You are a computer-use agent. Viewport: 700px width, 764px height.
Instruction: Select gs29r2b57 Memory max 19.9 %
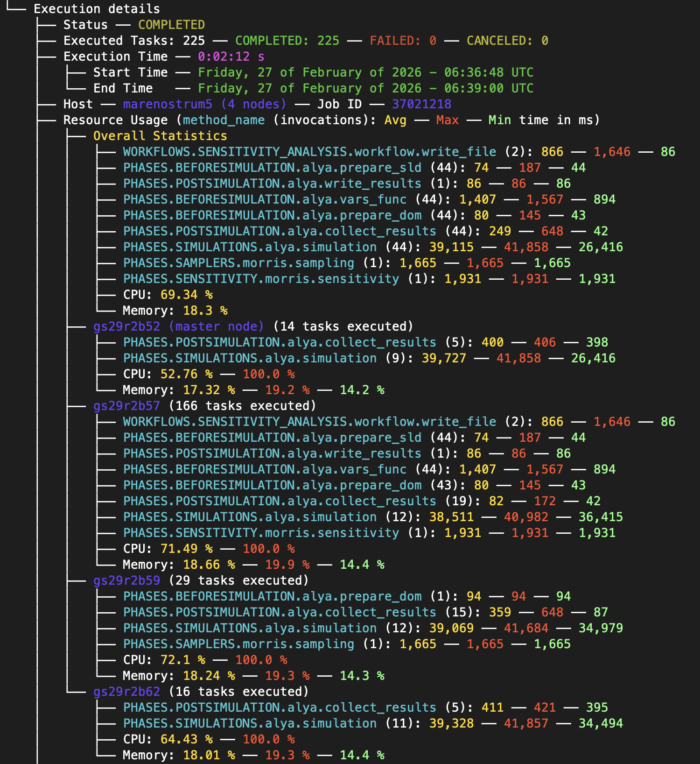(x=287, y=565)
